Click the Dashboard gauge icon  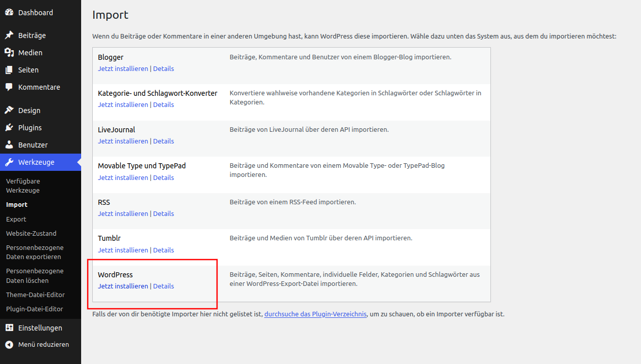(9, 12)
